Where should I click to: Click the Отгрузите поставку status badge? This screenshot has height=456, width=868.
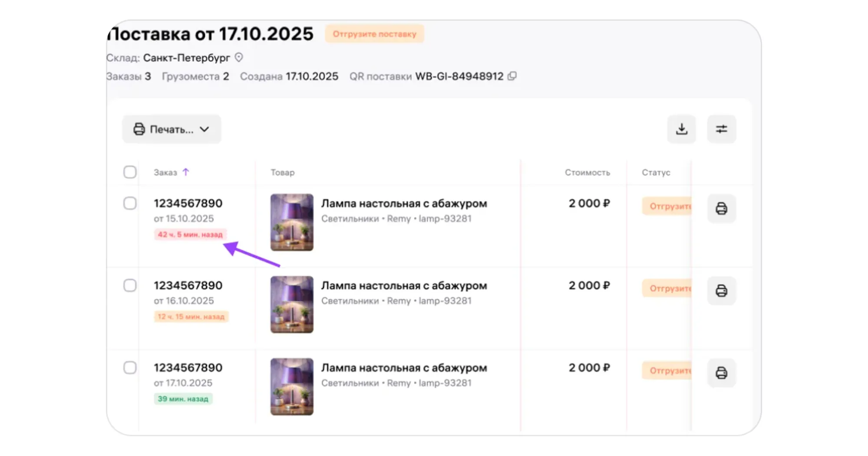coord(374,34)
